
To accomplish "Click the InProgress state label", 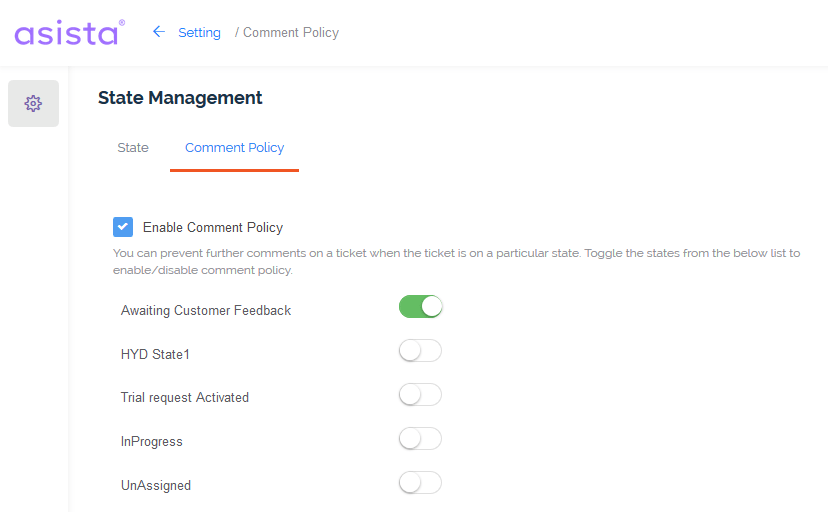I will click(152, 442).
